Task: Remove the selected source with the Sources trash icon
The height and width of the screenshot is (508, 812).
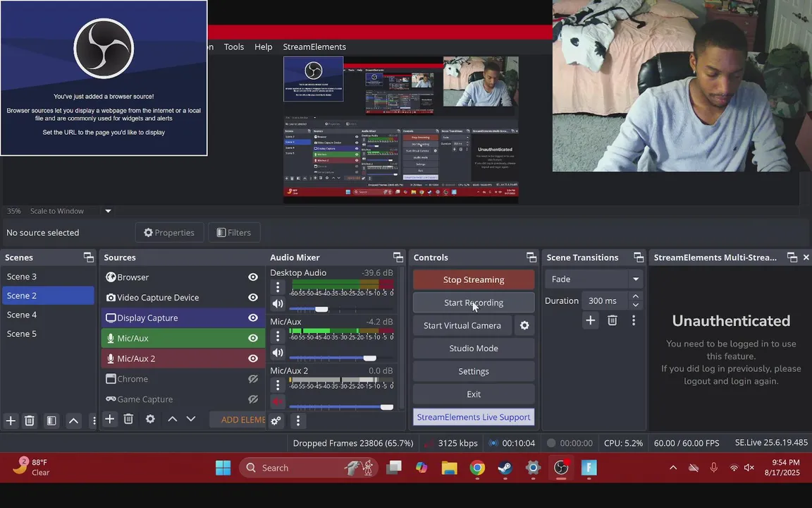Action: [x=128, y=419]
